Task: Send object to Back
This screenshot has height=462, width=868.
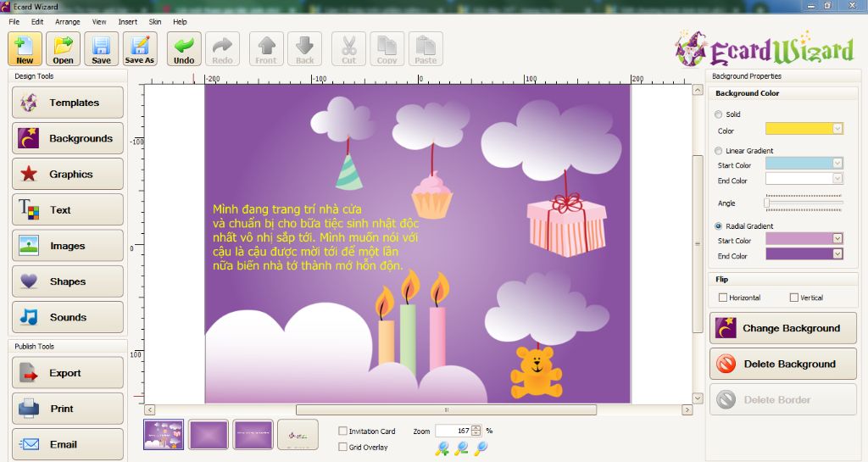Action: tap(304, 48)
